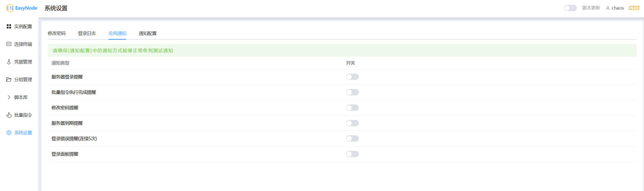Open 凭据管理 key icon
This screenshot has width=644, height=191.
point(9,62)
